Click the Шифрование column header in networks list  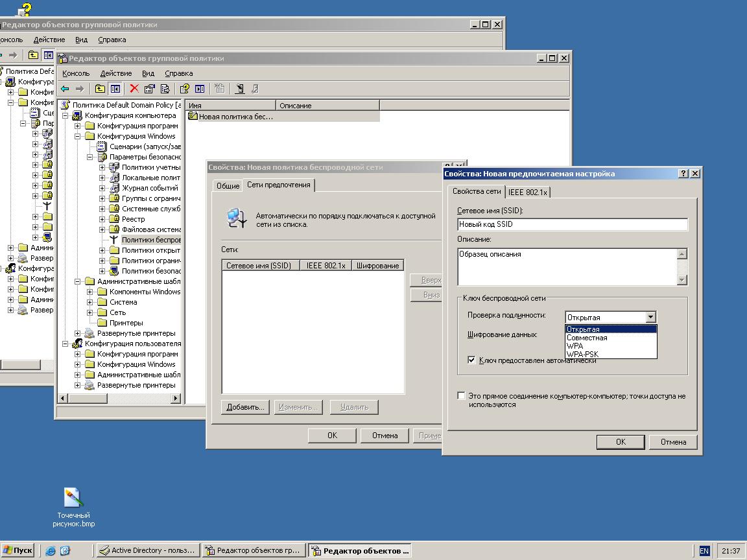pyautogui.click(x=378, y=266)
